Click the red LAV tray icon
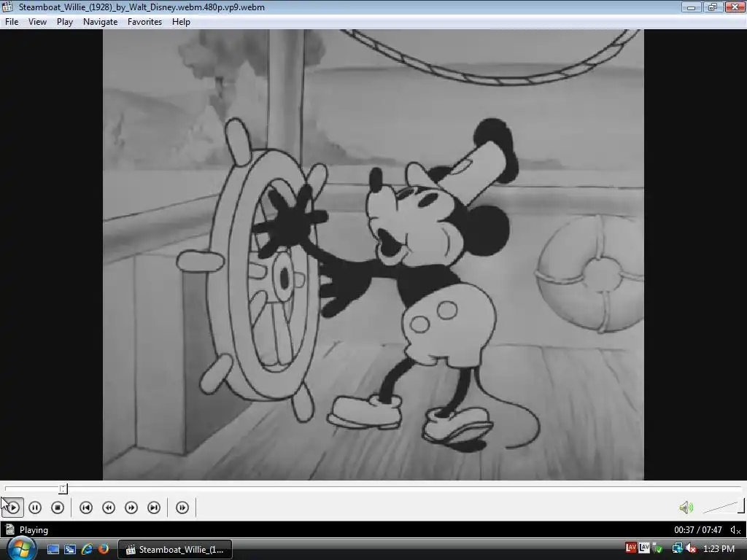The height and width of the screenshot is (560, 747). (631, 548)
